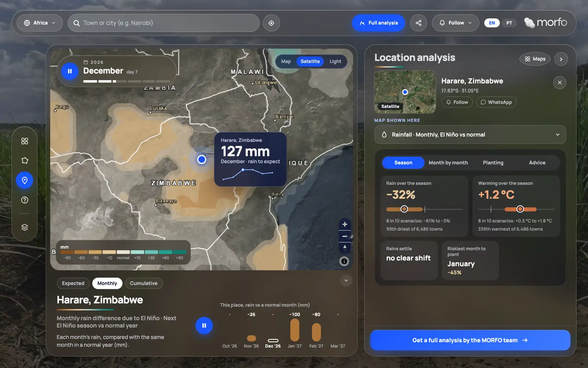Image resolution: width=588 pixels, height=368 pixels.
Task: Set language to PT
Action: (509, 23)
